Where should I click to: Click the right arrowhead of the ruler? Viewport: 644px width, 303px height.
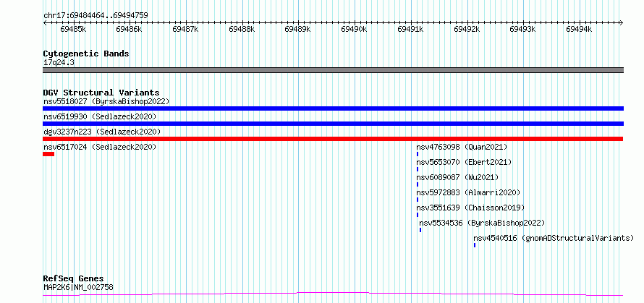[622, 23]
